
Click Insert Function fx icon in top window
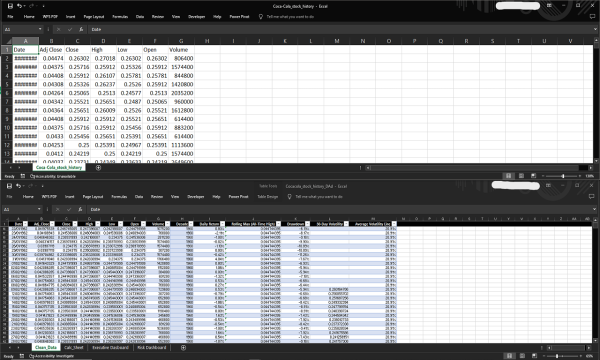[x=81, y=29]
